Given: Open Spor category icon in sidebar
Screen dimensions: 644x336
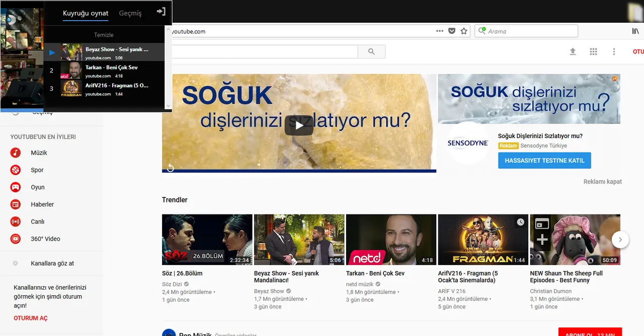Looking at the screenshot, I should click(x=16, y=170).
